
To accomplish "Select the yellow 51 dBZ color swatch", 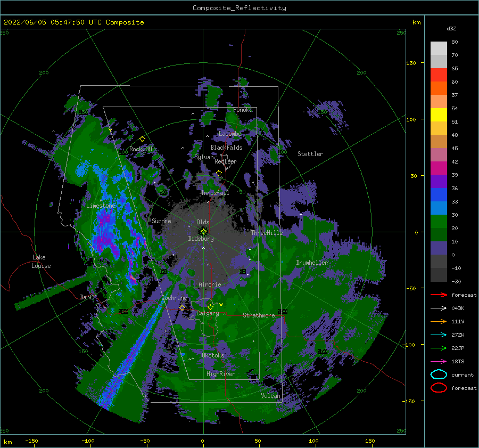I will tap(439, 115).
